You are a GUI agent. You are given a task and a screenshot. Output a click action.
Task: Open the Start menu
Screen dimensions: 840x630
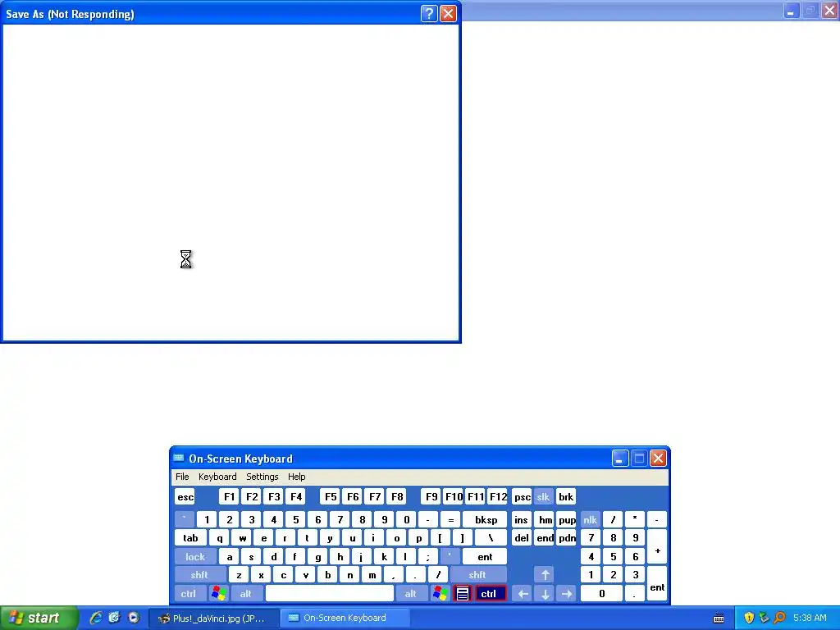(39, 619)
